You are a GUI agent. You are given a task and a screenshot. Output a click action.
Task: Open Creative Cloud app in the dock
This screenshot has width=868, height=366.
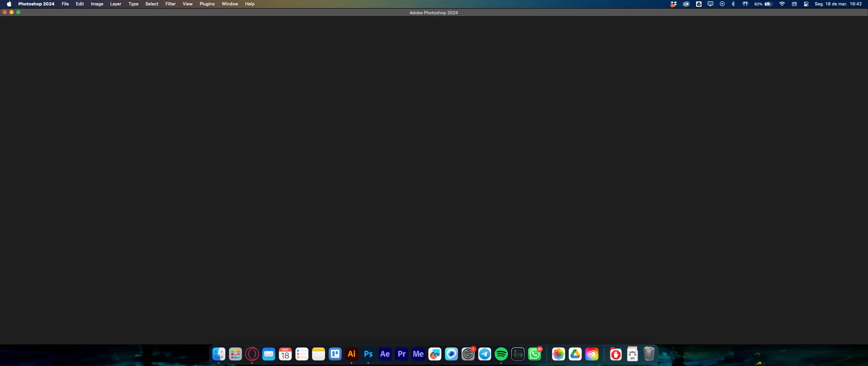pyautogui.click(x=592, y=354)
